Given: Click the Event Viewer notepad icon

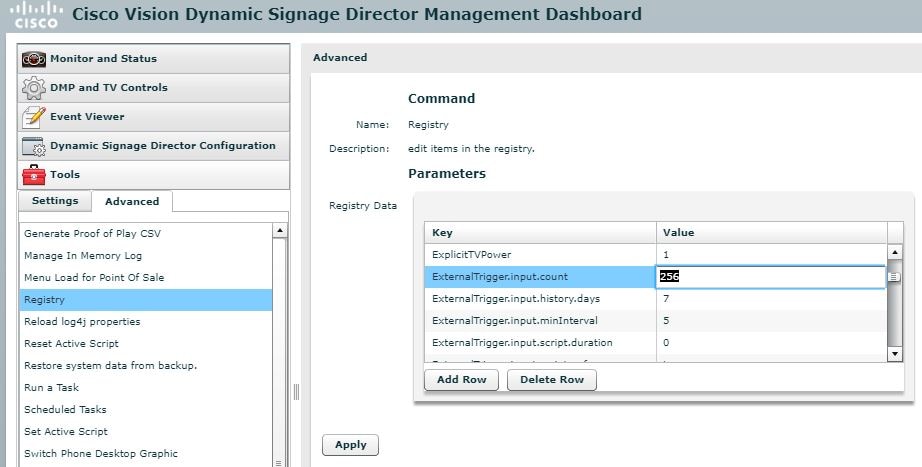Looking at the screenshot, I should [x=34, y=117].
